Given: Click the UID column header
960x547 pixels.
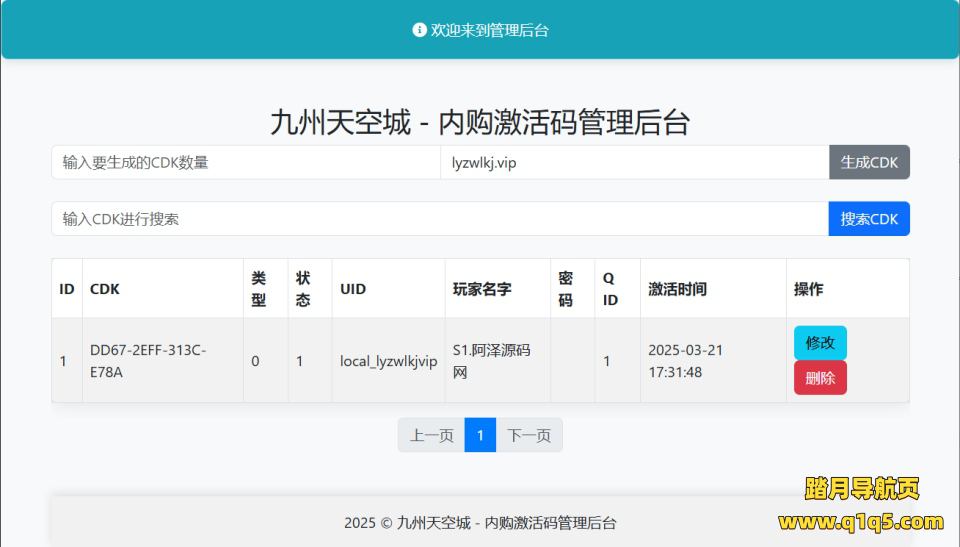Looking at the screenshot, I should [353, 289].
